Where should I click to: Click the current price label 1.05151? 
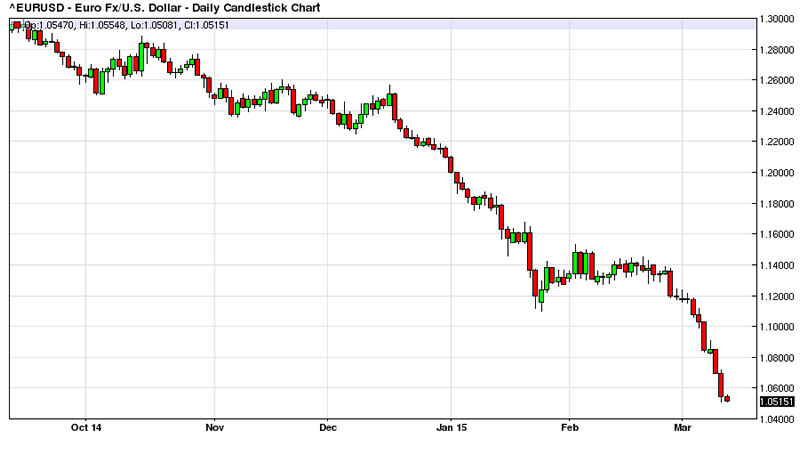(x=777, y=402)
